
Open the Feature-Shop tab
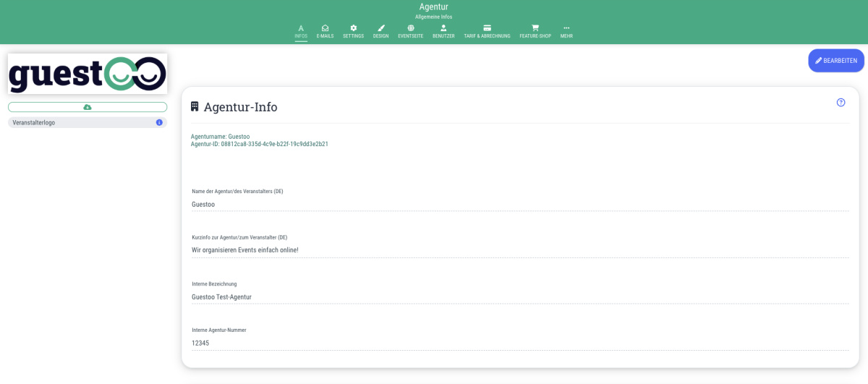(535, 32)
